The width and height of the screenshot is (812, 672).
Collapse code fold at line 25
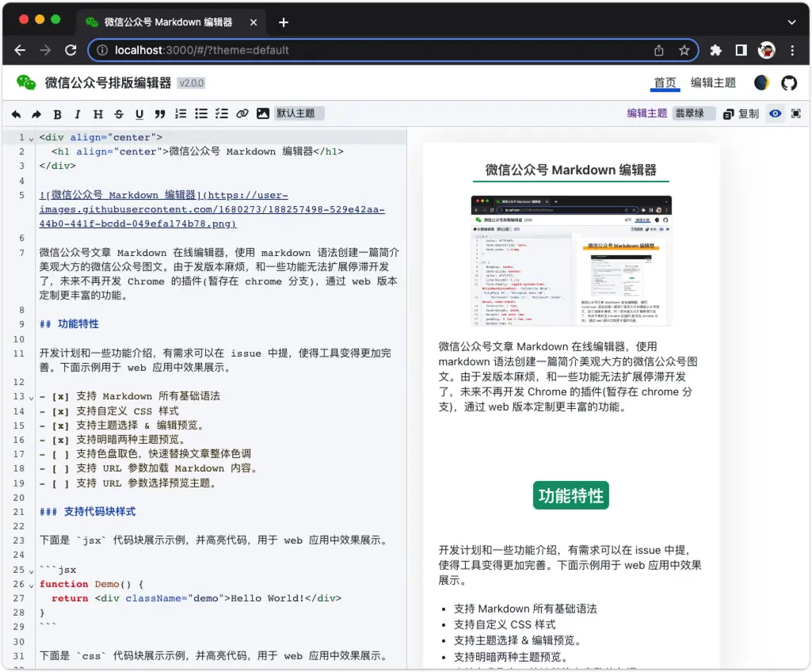(x=31, y=572)
